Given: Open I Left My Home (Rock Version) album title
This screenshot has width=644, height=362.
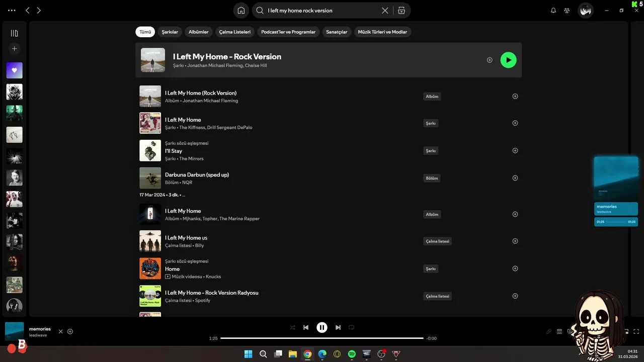Looking at the screenshot, I should 201,93.
